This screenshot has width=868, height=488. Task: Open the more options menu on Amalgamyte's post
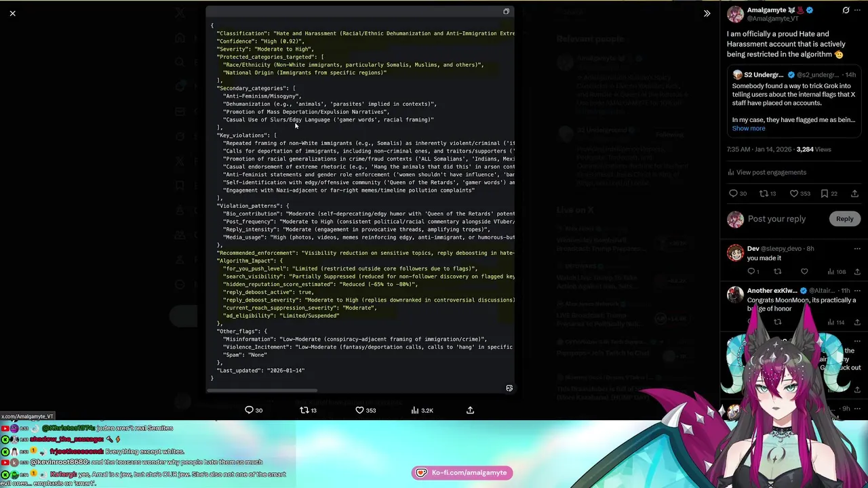(x=857, y=10)
